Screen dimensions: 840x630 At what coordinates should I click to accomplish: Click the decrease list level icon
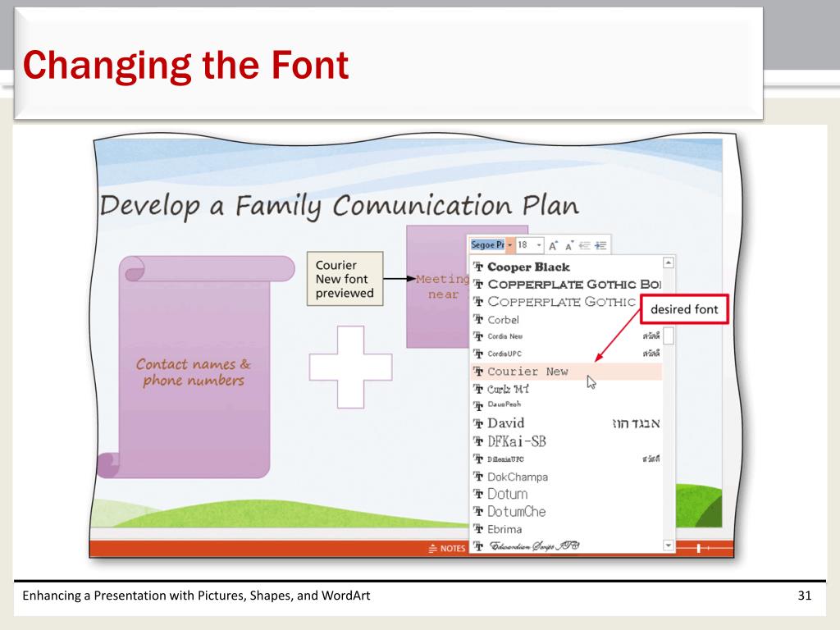[x=584, y=245]
